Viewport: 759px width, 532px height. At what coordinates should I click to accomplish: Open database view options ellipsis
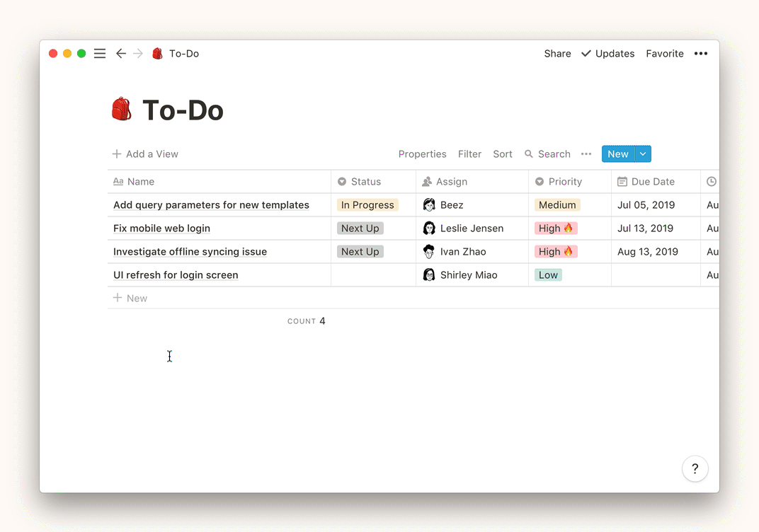586,154
